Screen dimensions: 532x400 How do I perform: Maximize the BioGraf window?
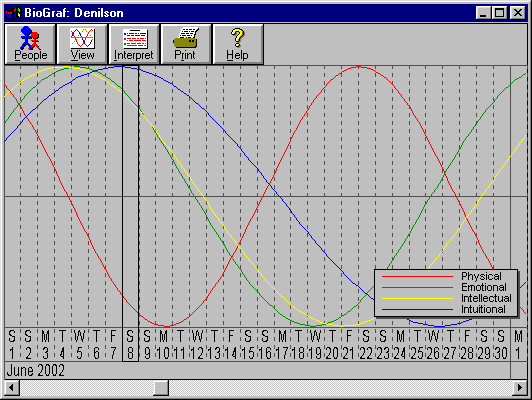499,13
